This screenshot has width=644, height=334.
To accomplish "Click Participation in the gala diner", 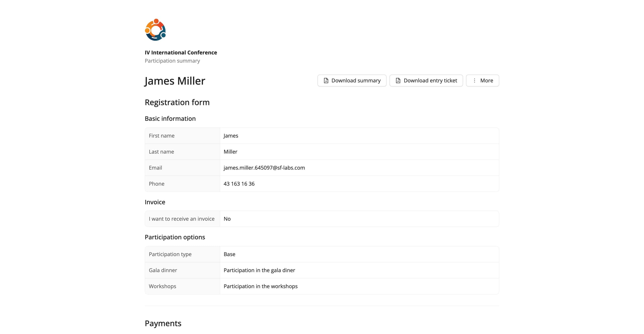I will (259, 270).
